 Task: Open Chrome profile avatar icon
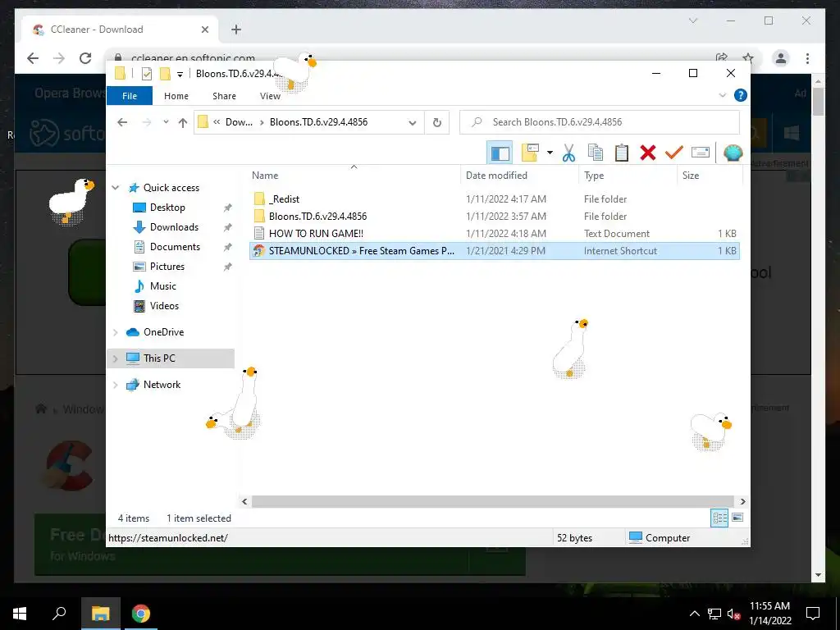coord(781,58)
